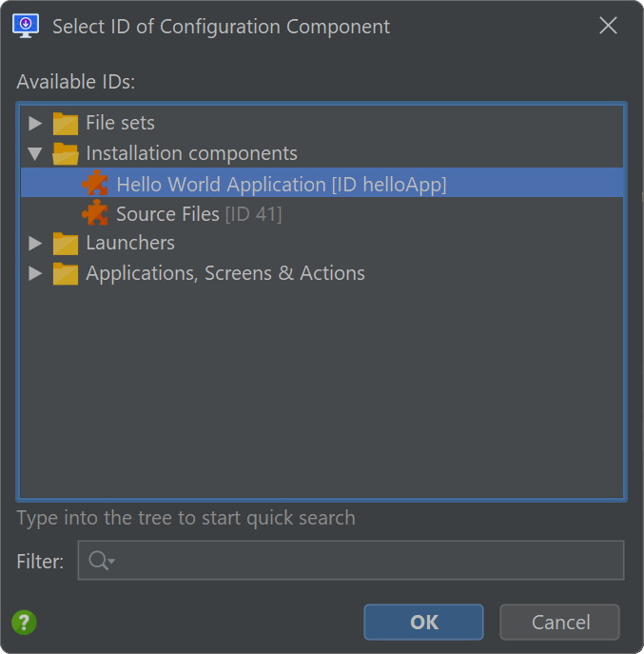Click the Source Files puzzle piece icon
The height and width of the screenshot is (654, 644).
[95, 212]
